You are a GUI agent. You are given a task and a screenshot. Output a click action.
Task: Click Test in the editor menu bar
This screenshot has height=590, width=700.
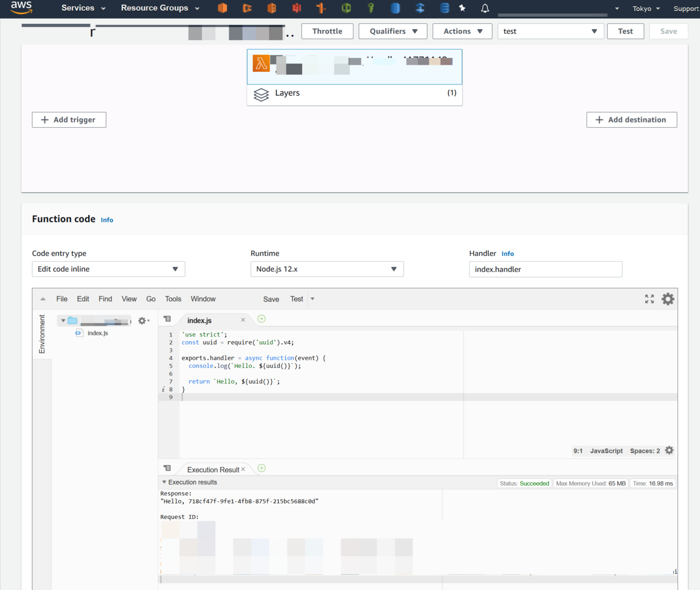pos(296,299)
